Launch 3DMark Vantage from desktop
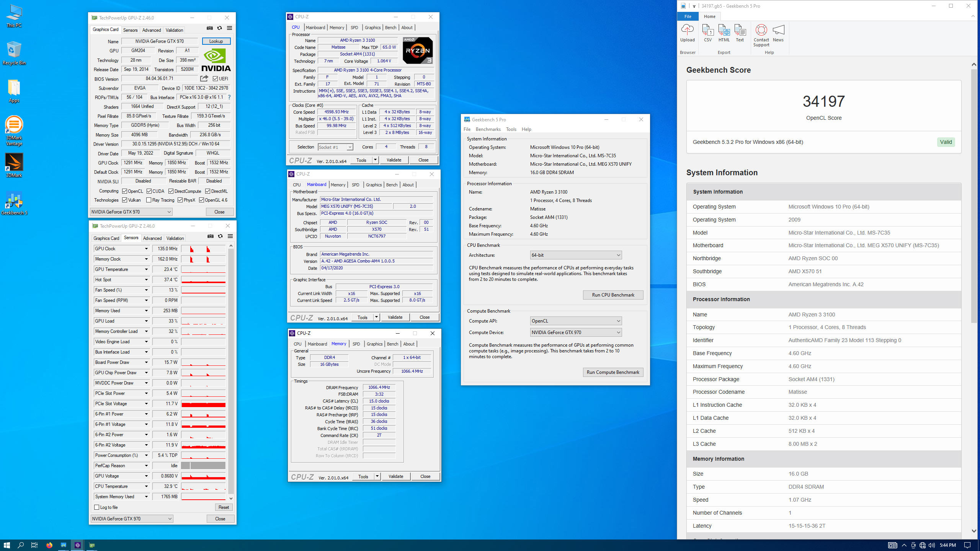This screenshot has height=551, width=980. tap(14, 130)
